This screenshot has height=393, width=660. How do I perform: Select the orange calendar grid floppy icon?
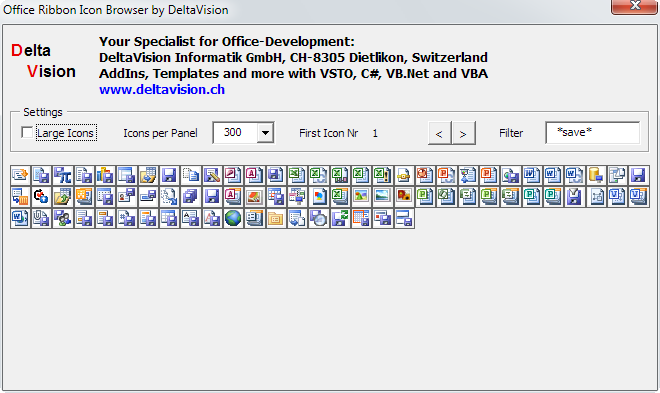click(x=361, y=218)
